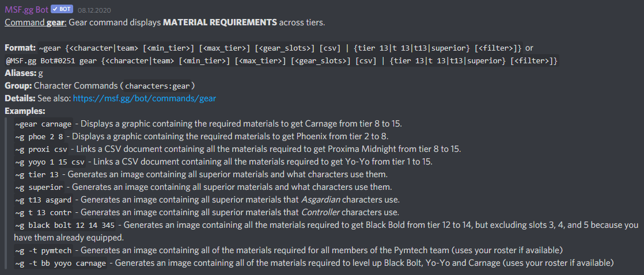
Task: Click the "~g -t bb yoyo carnage" code
Action: (61, 263)
